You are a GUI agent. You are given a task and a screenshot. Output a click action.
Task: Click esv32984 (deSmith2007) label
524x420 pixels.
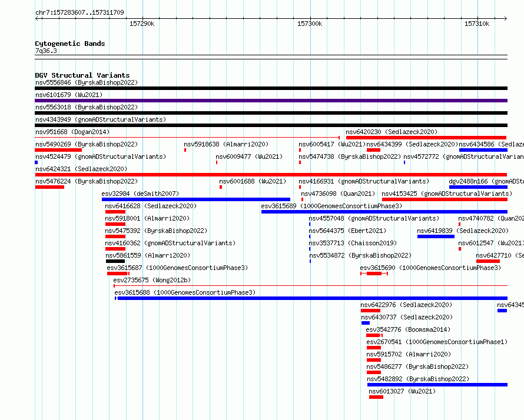(x=140, y=194)
